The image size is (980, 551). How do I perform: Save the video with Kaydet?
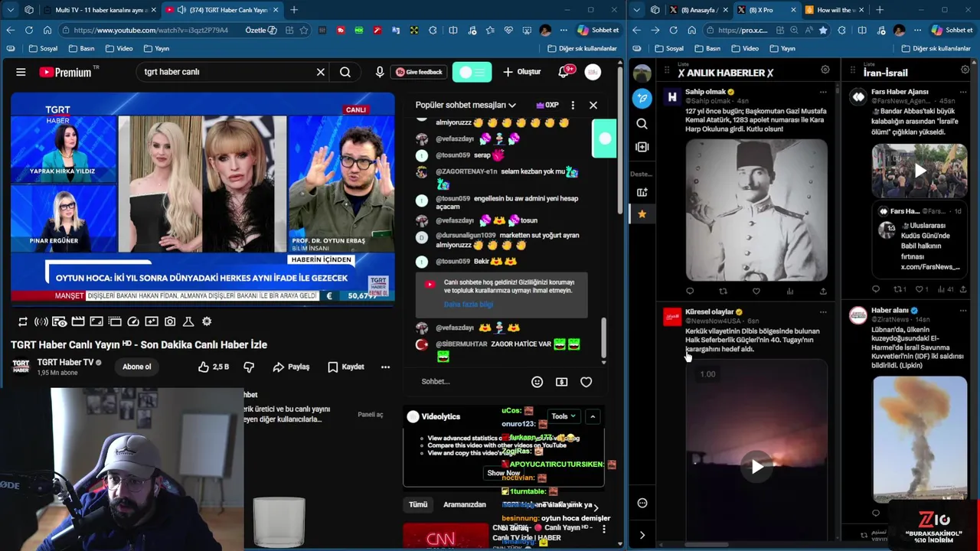click(345, 367)
